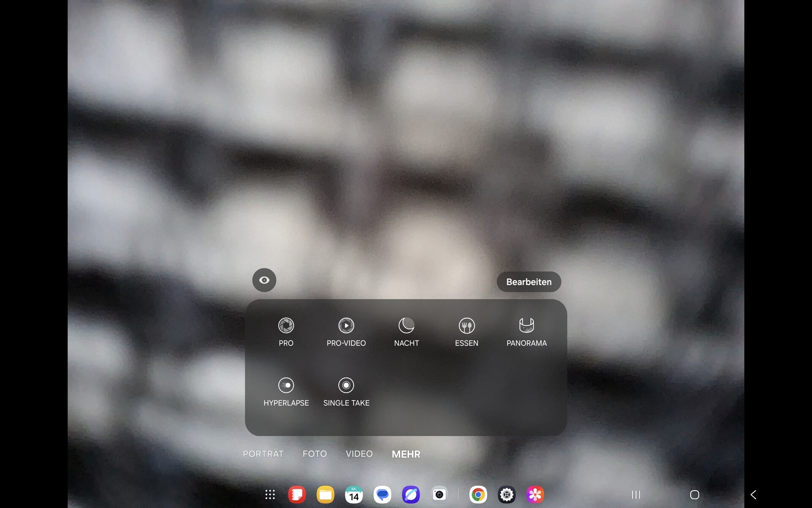The image size is (812, 508).
Task: Open the Gallery flower icon
Action: [535, 494]
